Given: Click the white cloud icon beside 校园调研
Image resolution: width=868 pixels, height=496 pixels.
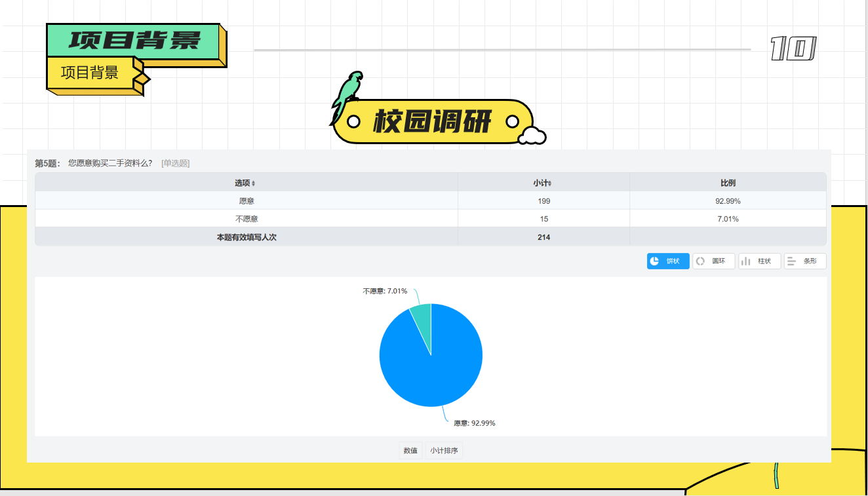Looking at the screenshot, I should 532,136.
